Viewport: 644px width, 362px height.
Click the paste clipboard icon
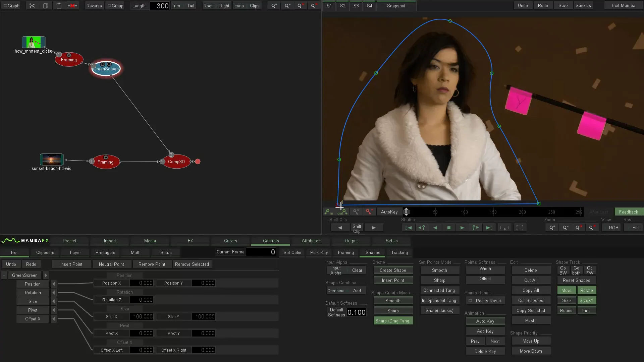click(x=59, y=6)
